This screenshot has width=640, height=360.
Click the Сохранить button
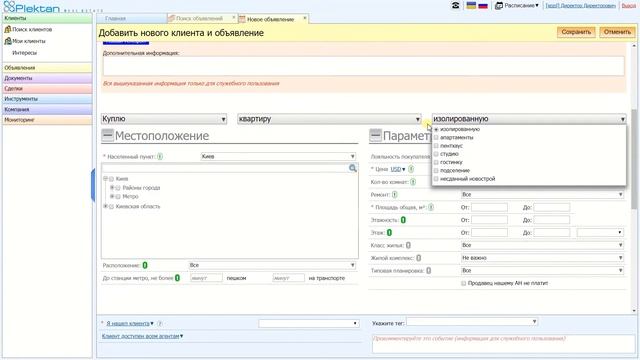[x=576, y=32]
